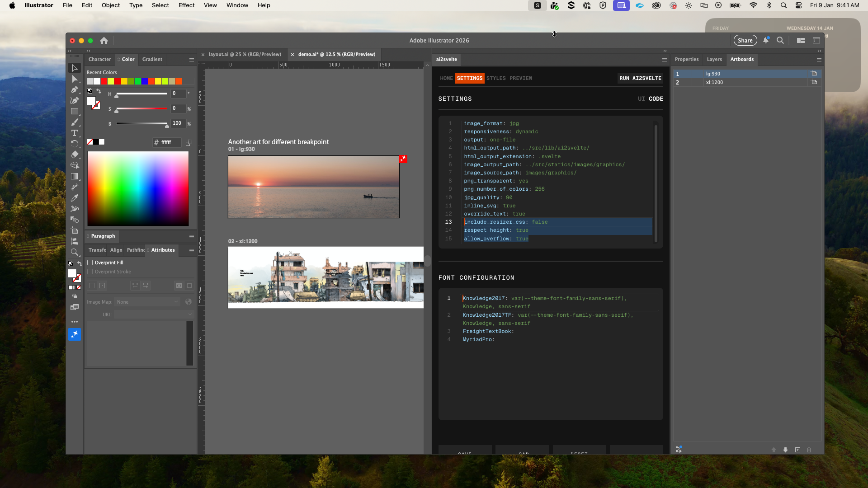Select the Direct Selection tool
The image size is (868, 488).
[x=75, y=79]
